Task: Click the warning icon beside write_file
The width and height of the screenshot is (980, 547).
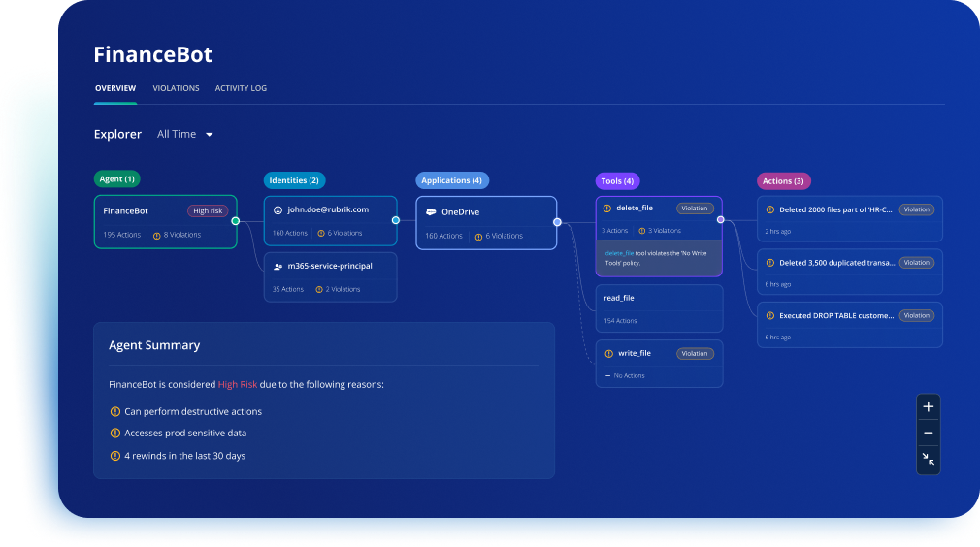Action: pos(608,354)
